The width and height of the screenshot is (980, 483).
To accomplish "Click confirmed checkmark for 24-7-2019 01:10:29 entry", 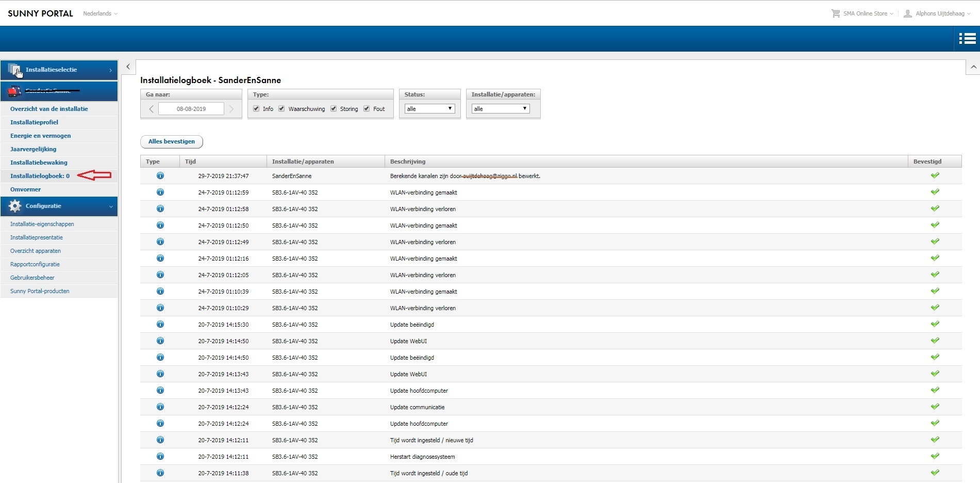I will (935, 308).
